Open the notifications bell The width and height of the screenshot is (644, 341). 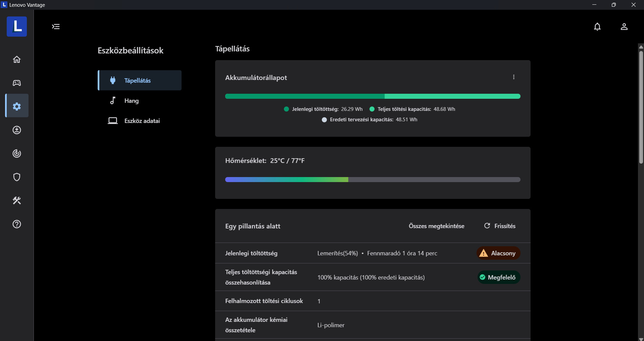[x=597, y=27]
